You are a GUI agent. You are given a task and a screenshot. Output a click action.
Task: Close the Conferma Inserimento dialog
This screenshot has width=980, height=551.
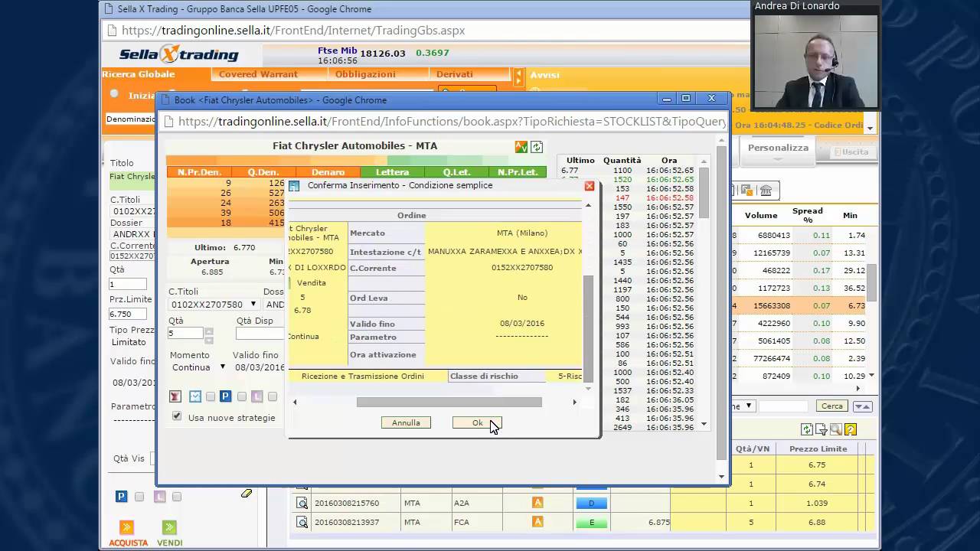point(589,186)
